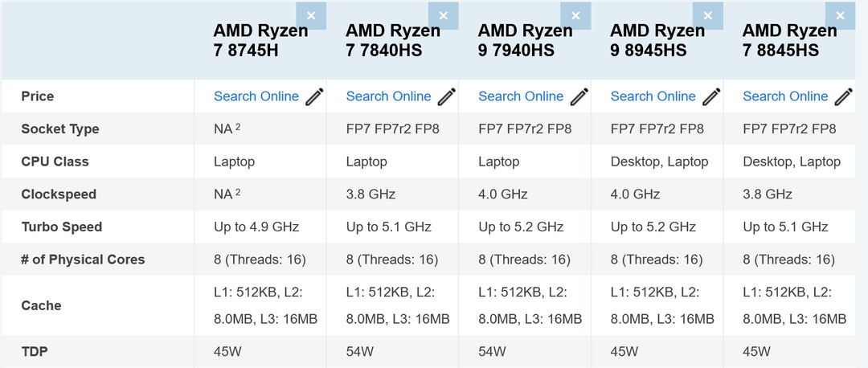Search Online price for Ryzen 7 8745H
This screenshot has height=368, width=868.
[x=256, y=96]
